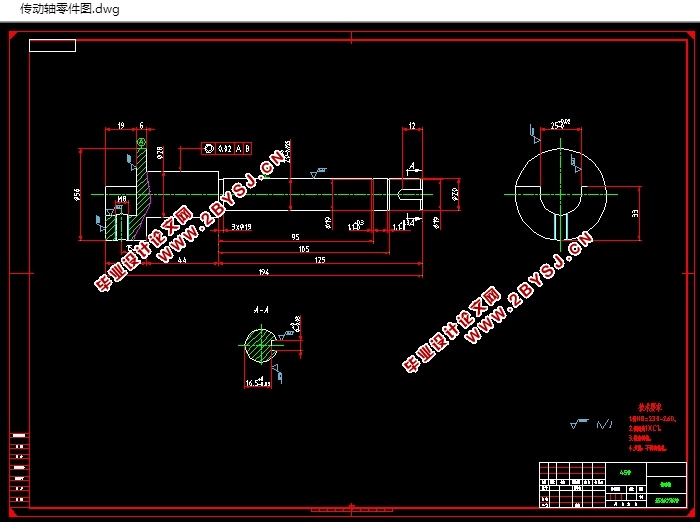Click the file name 传动轴零件图.dwg

[x=70, y=9]
